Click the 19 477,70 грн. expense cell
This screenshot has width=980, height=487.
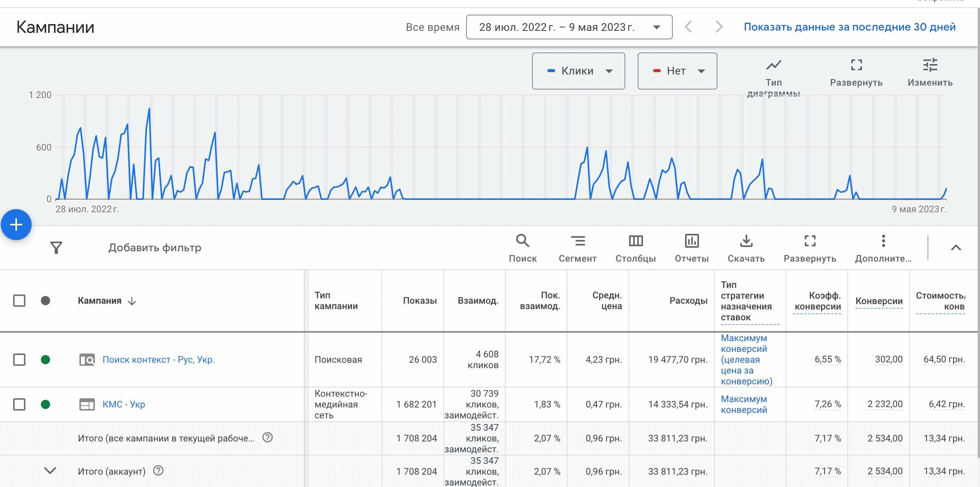(x=678, y=360)
